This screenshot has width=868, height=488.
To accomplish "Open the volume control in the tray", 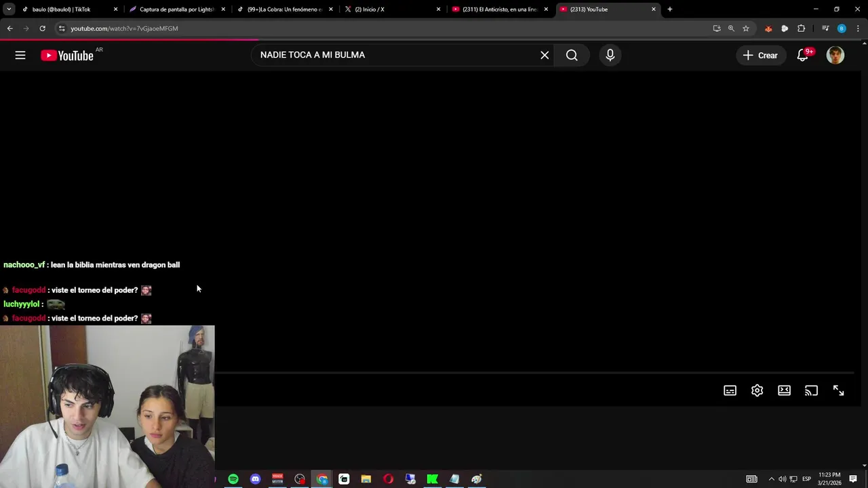I will coord(782,479).
